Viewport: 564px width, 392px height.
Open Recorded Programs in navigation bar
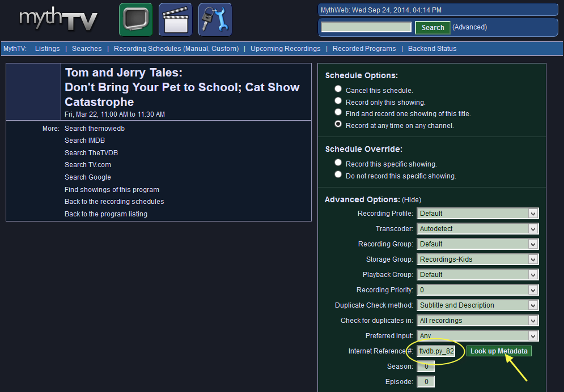coord(364,49)
